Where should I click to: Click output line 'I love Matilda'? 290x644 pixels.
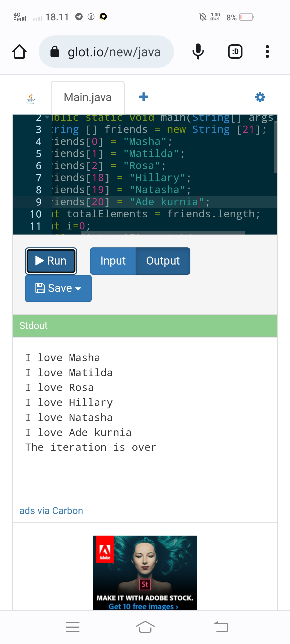click(x=69, y=373)
